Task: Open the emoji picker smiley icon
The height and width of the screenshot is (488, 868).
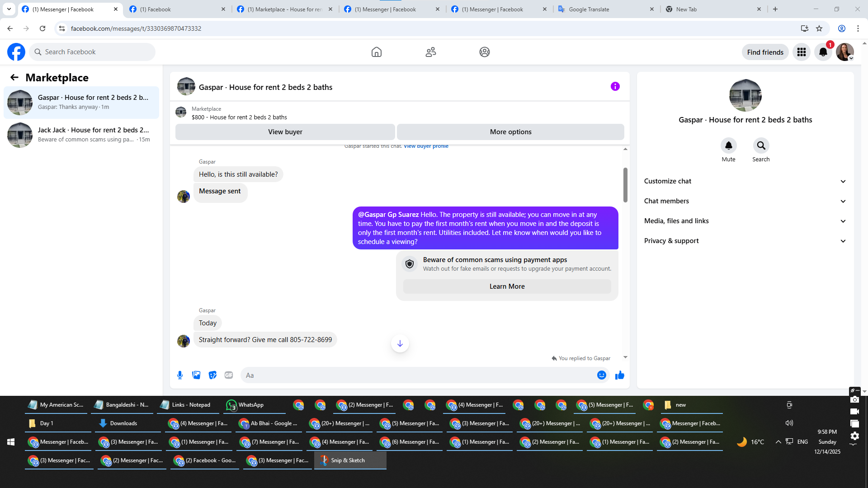Action: click(x=601, y=375)
